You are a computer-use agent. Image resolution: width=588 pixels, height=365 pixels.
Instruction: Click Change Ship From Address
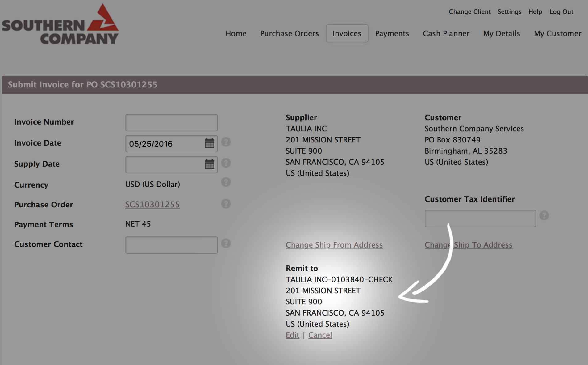[x=334, y=245]
